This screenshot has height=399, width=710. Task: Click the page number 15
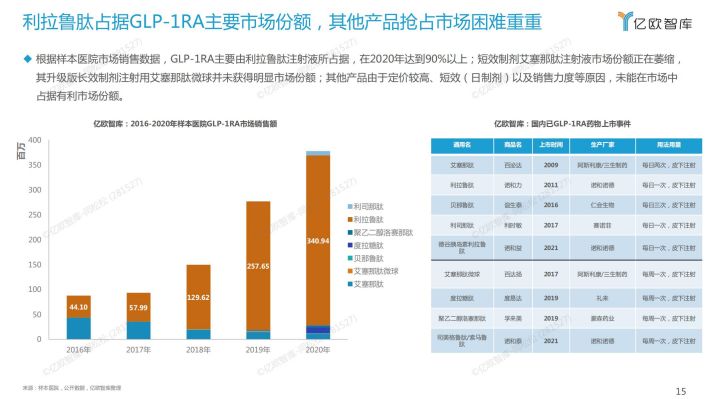(x=681, y=391)
